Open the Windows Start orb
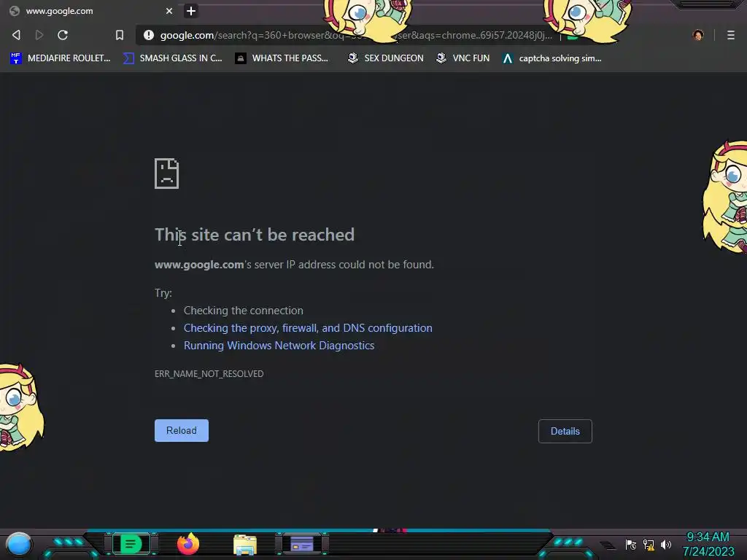 (18, 544)
